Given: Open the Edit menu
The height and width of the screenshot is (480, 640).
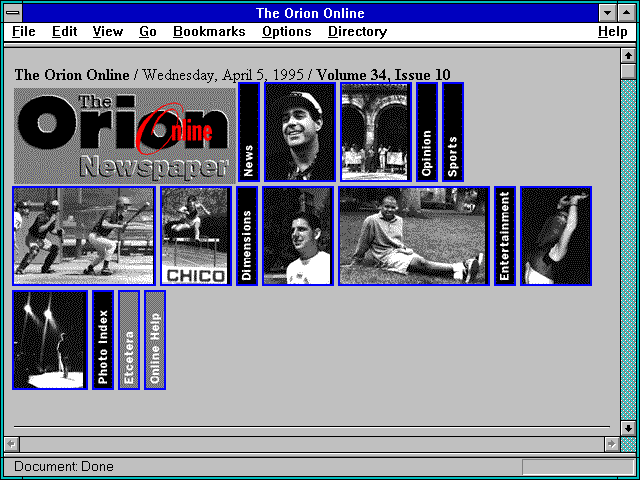Looking at the screenshot, I should pyautogui.click(x=64, y=32).
